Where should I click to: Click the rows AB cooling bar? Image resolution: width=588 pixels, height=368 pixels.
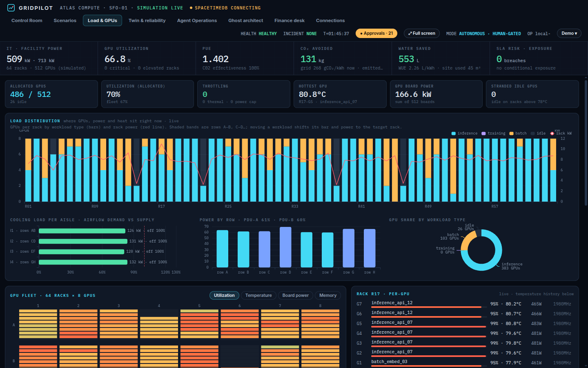[x=82, y=231]
